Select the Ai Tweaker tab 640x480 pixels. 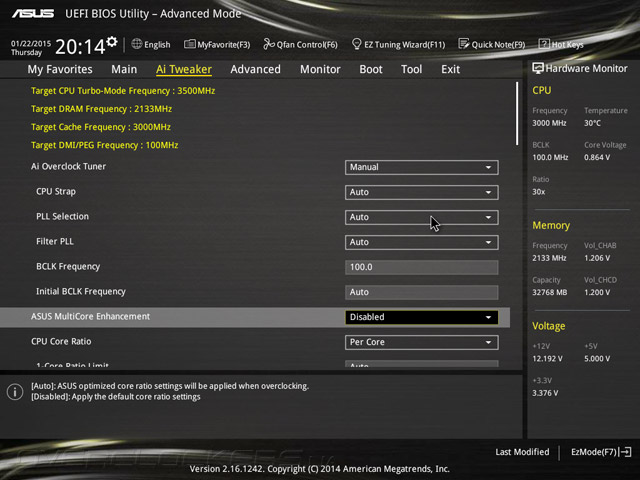[x=184, y=69]
